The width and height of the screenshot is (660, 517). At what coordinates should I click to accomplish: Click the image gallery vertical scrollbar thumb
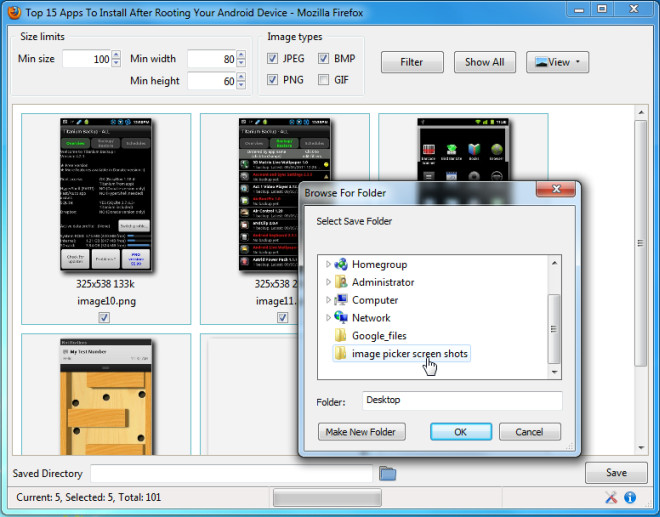coord(641,243)
